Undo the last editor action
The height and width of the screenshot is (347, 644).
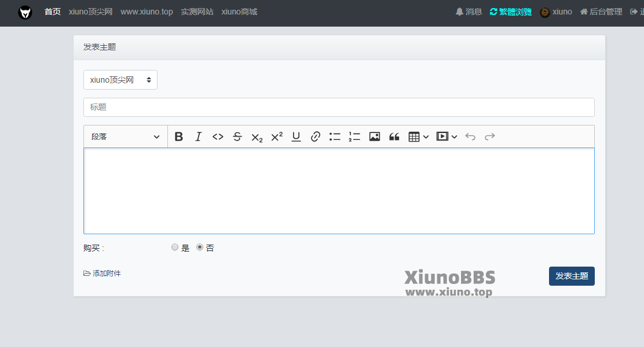(x=470, y=136)
